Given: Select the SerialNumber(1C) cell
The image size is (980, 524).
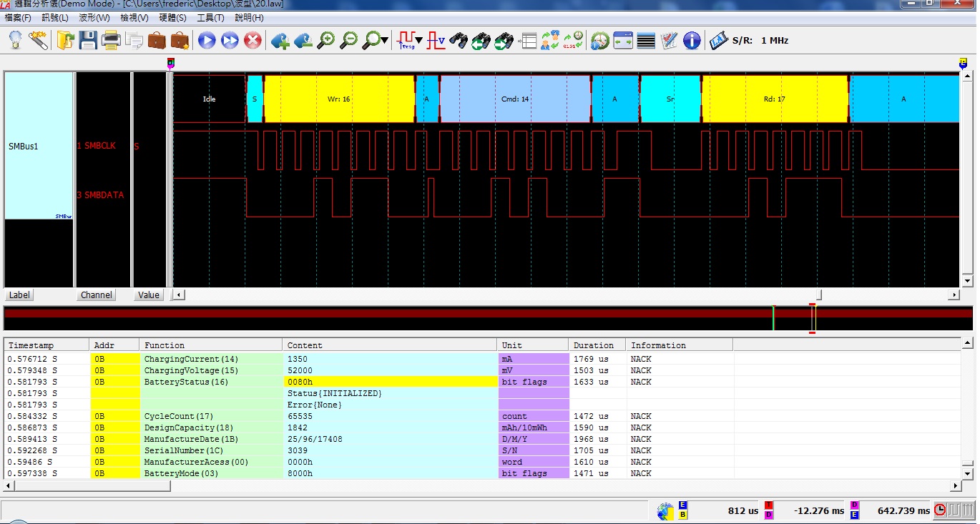Looking at the screenshot, I should click(211, 450).
